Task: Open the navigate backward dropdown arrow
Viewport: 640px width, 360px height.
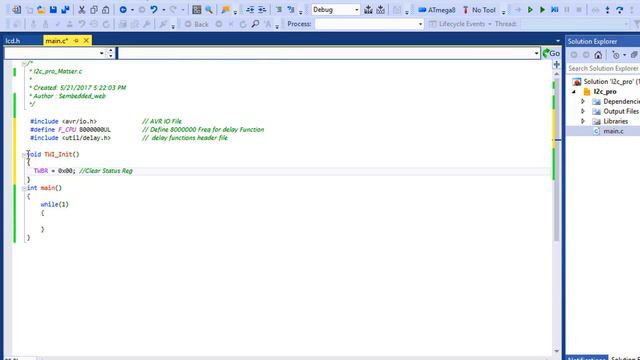Action: tap(132, 10)
